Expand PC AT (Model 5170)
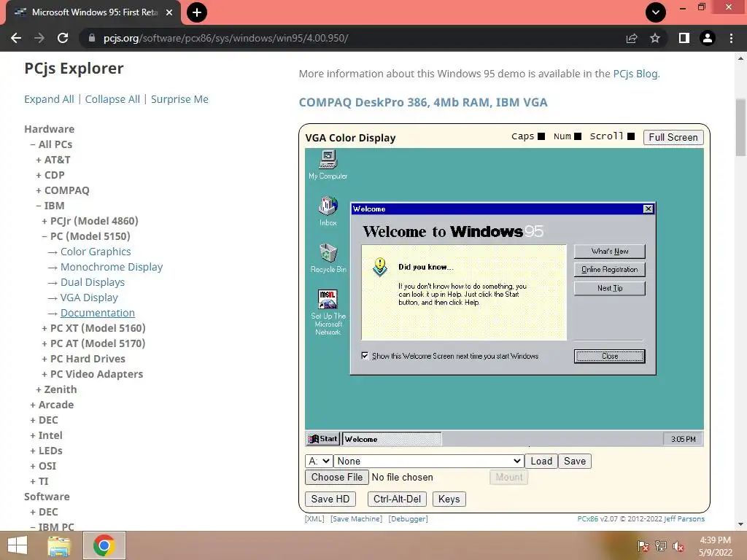Viewport: 747px width, 560px height. (x=93, y=343)
